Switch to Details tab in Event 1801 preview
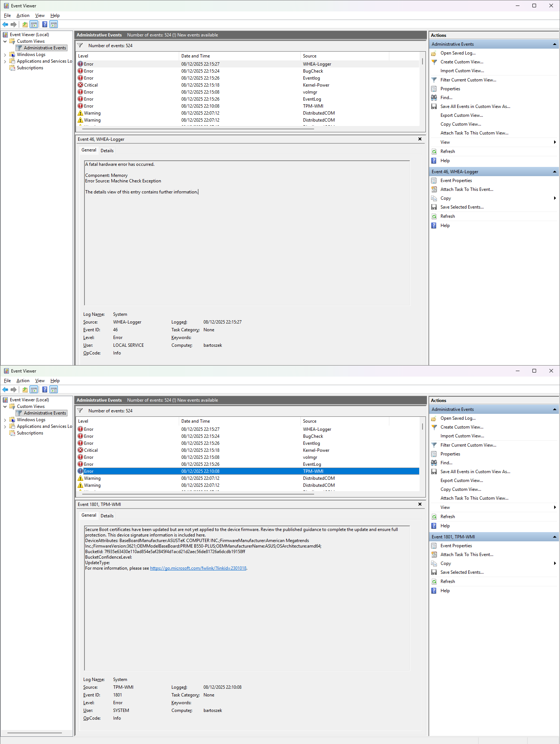This screenshot has width=560, height=744. 107,516
